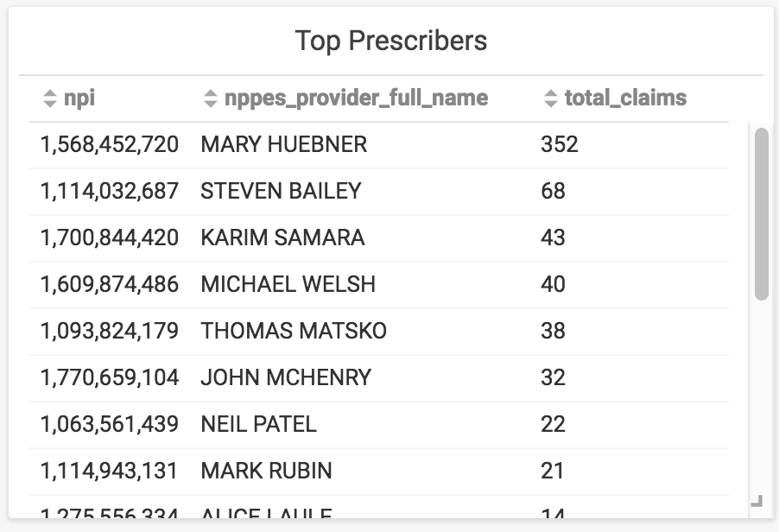Select the STEVEN BAILEY name cell
This screenshot has width=779, height=532.
click(281, 191)
